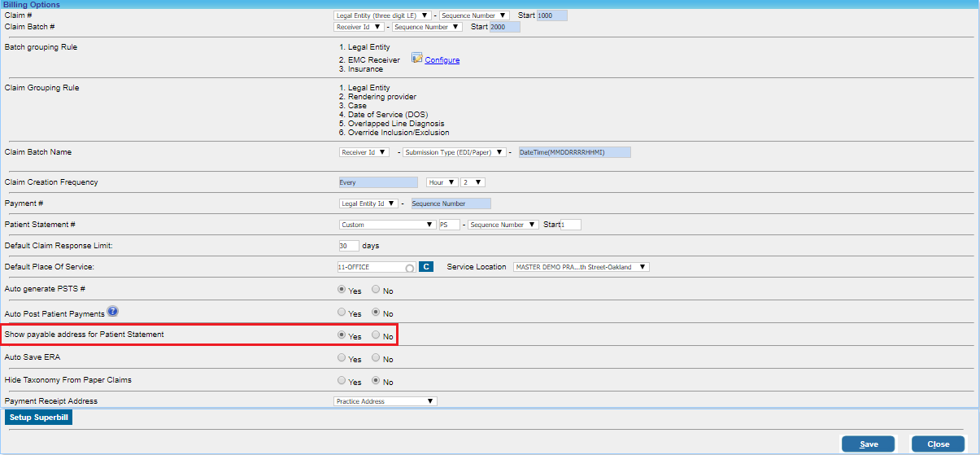
Task: Click the search icon inside the 11-OFFICE field
Action: [x=410, y=268]
